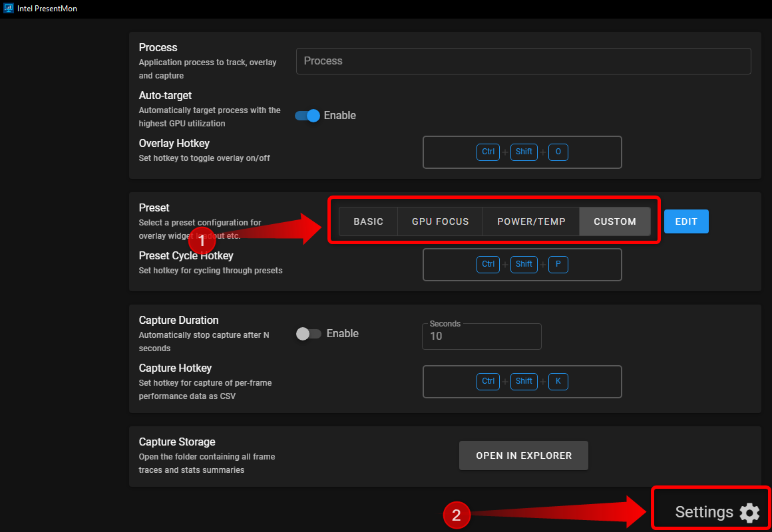Click the blue EDIT button
This screenshot has height=532, width=772.
(x=686, y=221)
